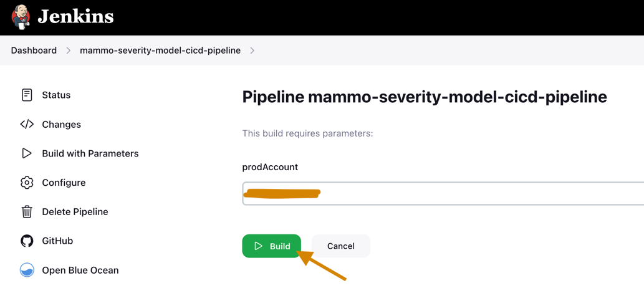The image size is (644, 288).
Task: Select the Configure text label in the sidebar
Action: pyautogui.click(x=64, y=183)
